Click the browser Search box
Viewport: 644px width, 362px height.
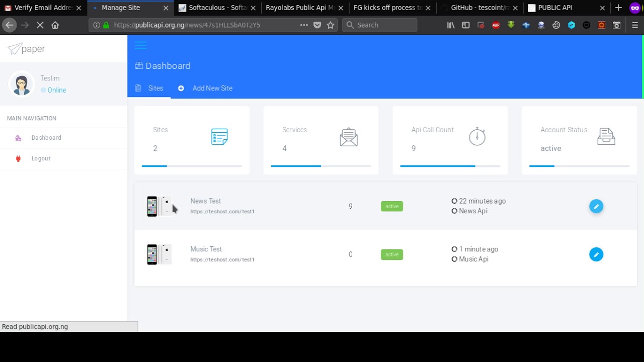(380, 25)
